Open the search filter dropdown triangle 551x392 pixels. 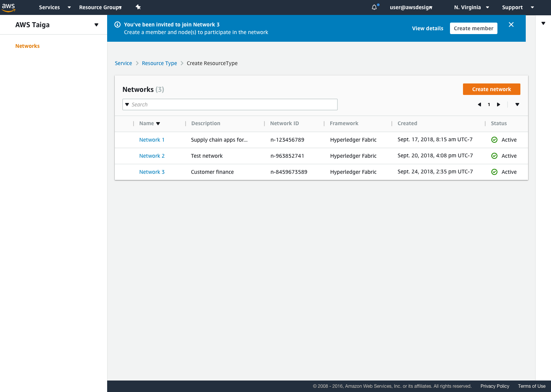pyautogui.click(x=127, y=105)
